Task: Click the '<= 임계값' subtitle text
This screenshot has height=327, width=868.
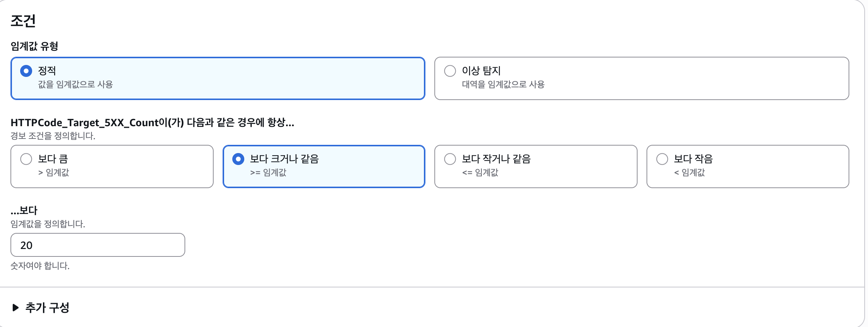Action: (480, 172)
